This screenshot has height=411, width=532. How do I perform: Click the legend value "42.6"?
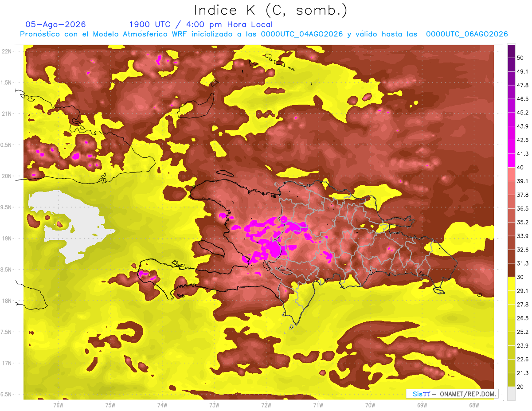522,140
